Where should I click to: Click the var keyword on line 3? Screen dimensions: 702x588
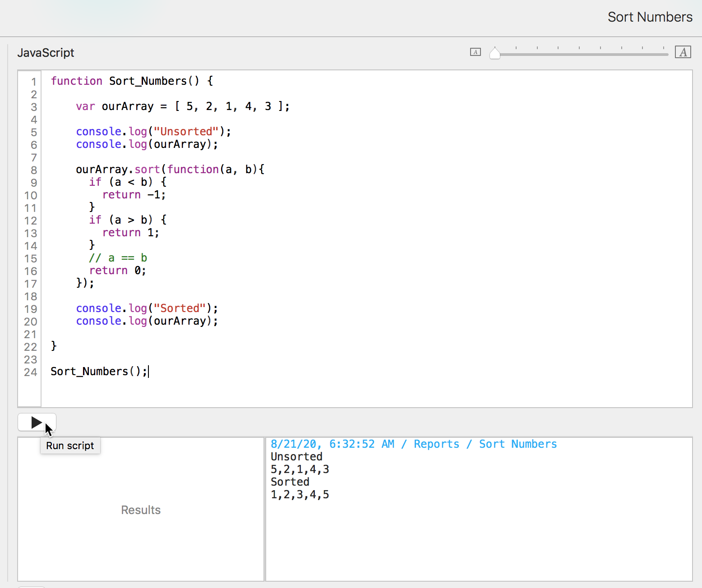coord(85,106)
